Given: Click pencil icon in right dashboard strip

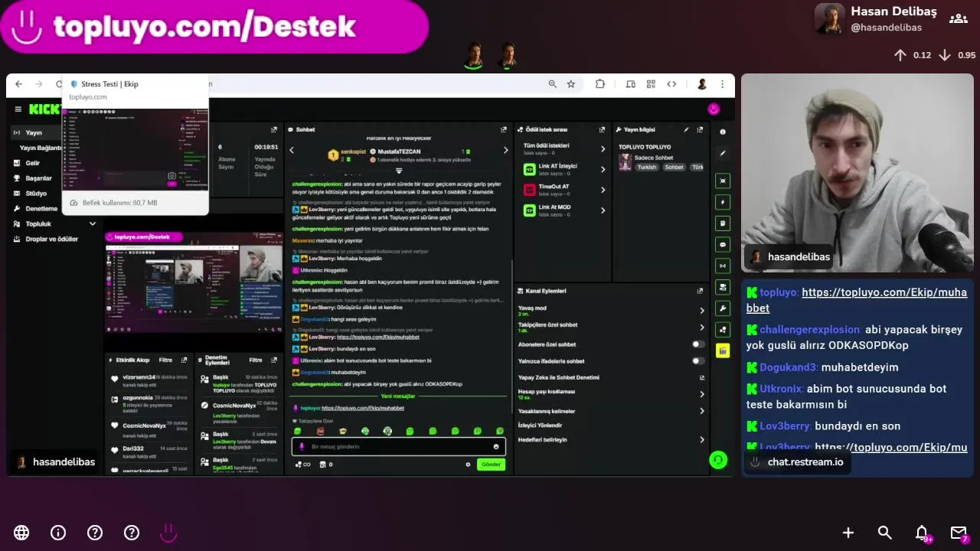Looking at the screenshot, I should coord(723,153).
